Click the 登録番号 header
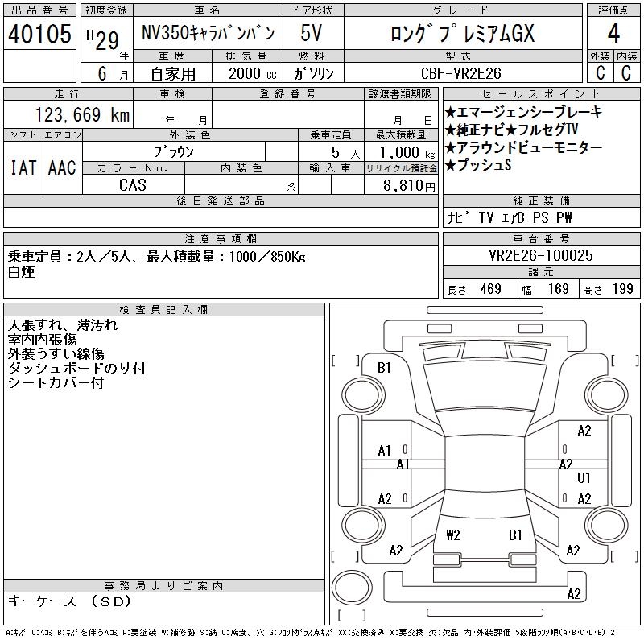 point(288,94)
